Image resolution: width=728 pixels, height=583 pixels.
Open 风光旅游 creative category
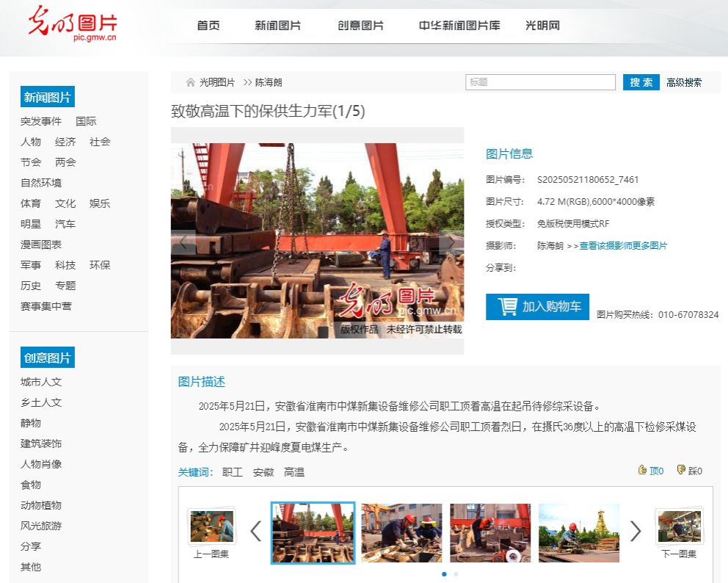click(x=41, y=526)
